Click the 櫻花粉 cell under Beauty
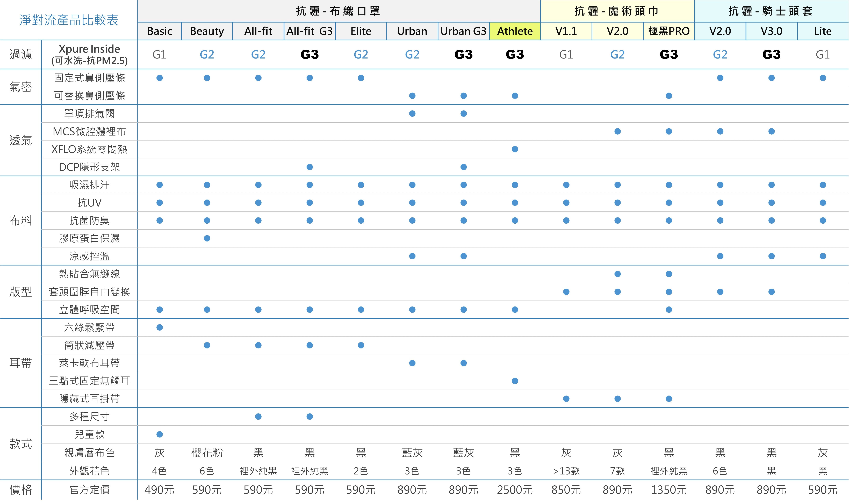The image size is (849, 504). 207,453
